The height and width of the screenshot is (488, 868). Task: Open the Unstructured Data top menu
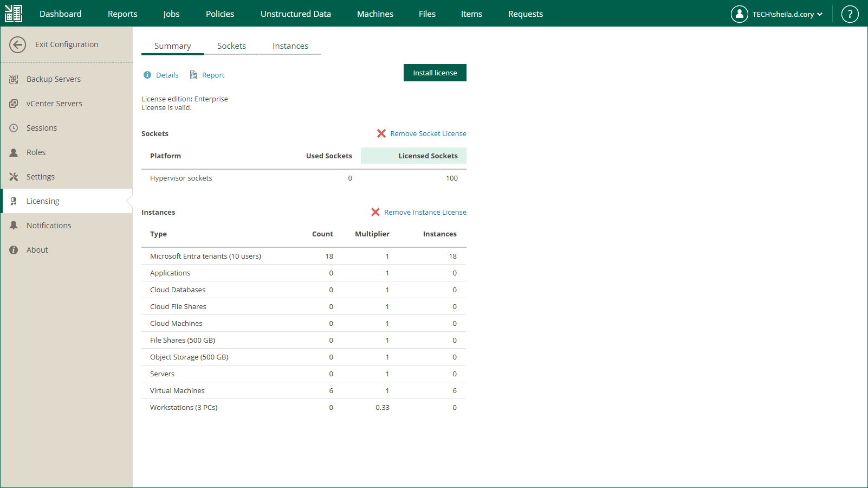pos(295,14)
